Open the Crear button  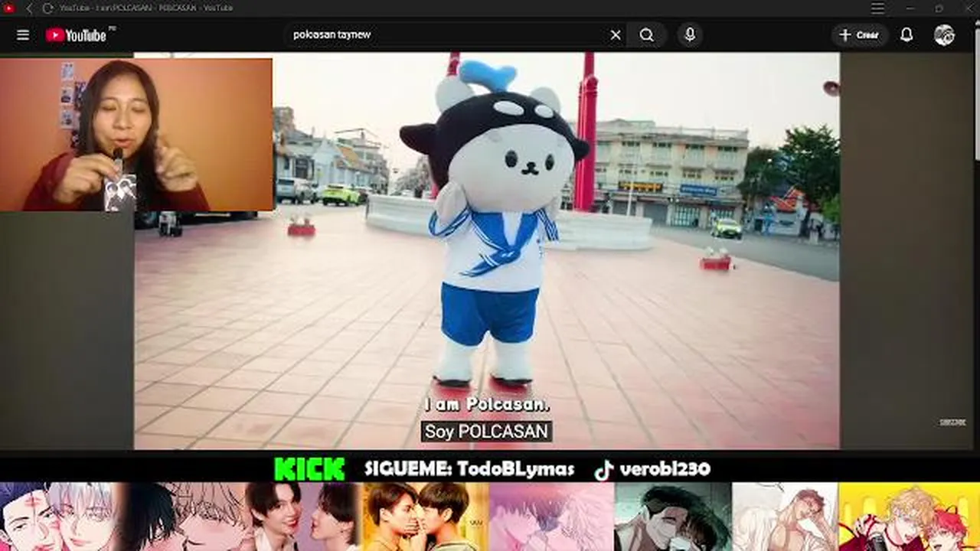[859, 35]
